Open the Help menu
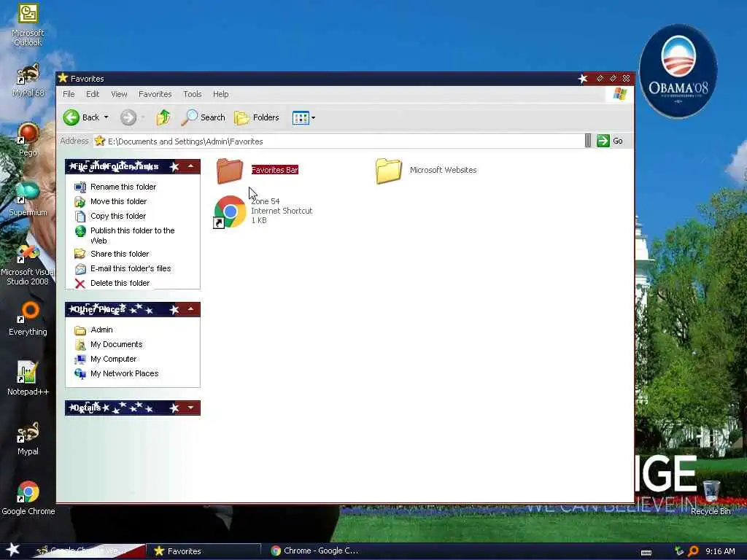Screen dimensions: 747x560 (220, 94)
